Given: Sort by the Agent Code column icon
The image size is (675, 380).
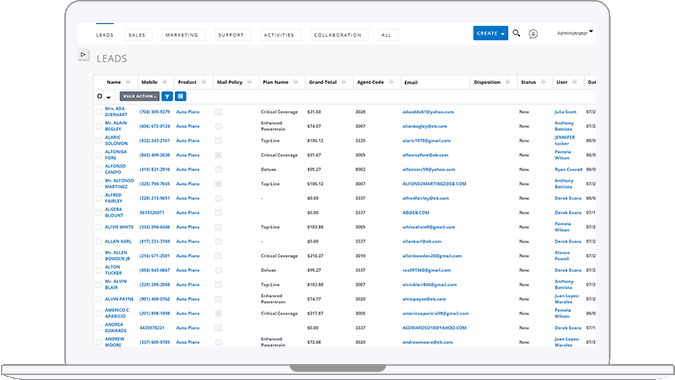Looking at the screenshot, I should coord(391,82).
